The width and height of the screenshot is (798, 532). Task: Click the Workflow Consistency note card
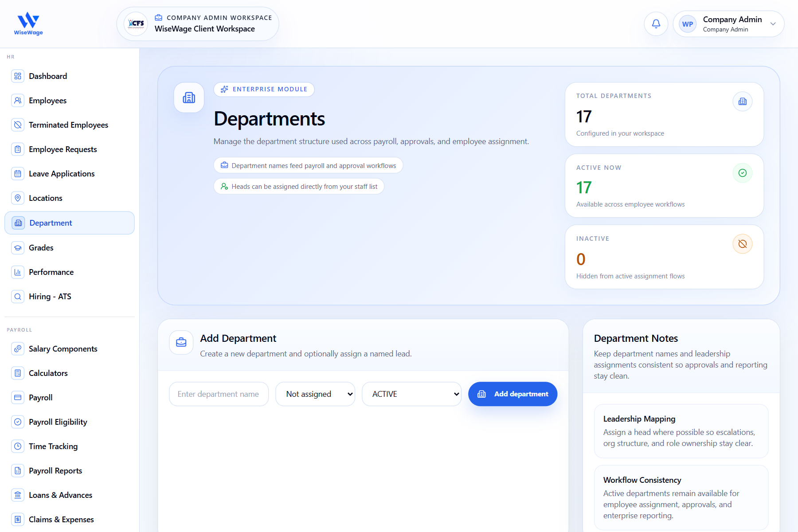point(681,498)
